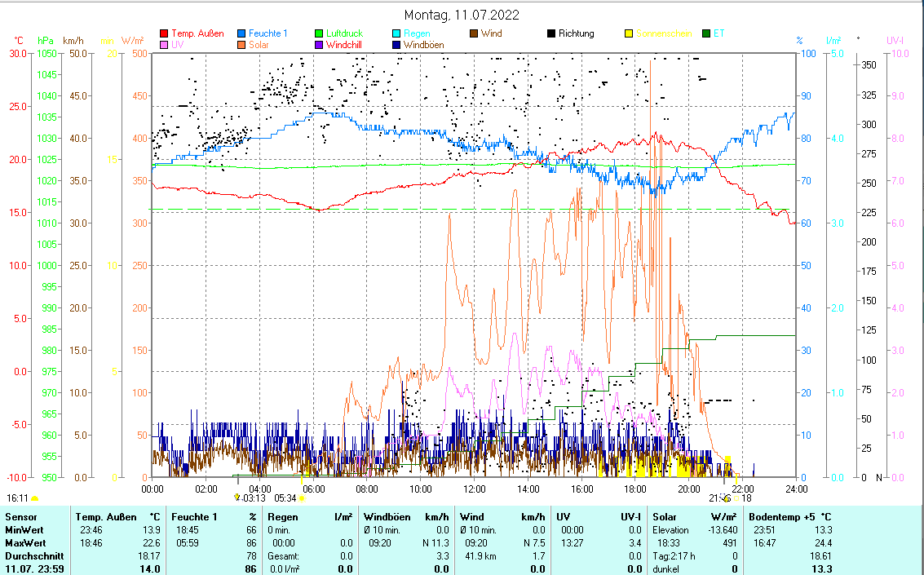Viewport: 924px width, 575px height.
Task: Click the brown Wind legend square
Action: (x=474, y=33)
